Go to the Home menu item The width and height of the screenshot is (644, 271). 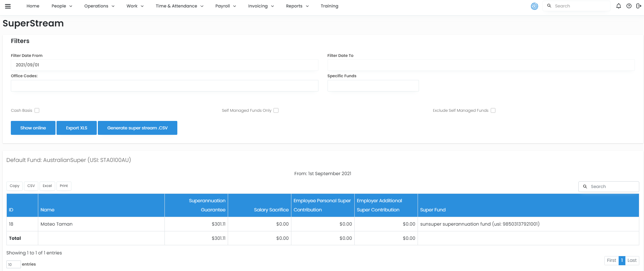33,6
